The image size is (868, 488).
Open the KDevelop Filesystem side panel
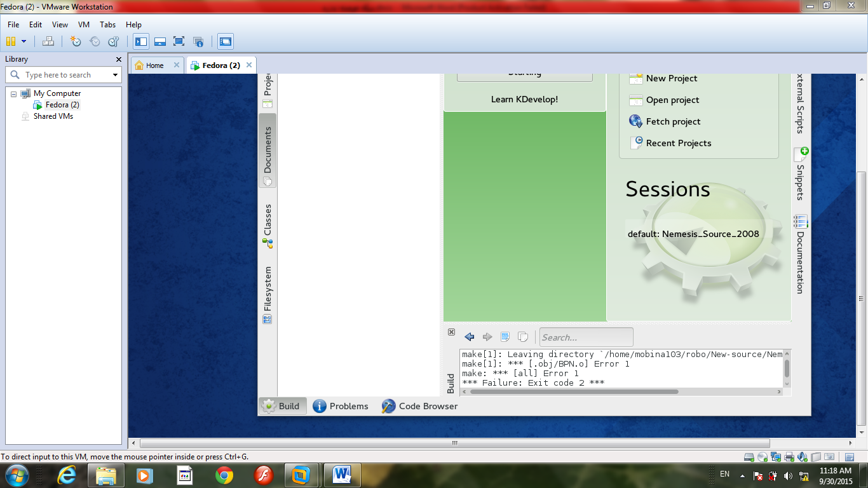click(x=268, y=294)
